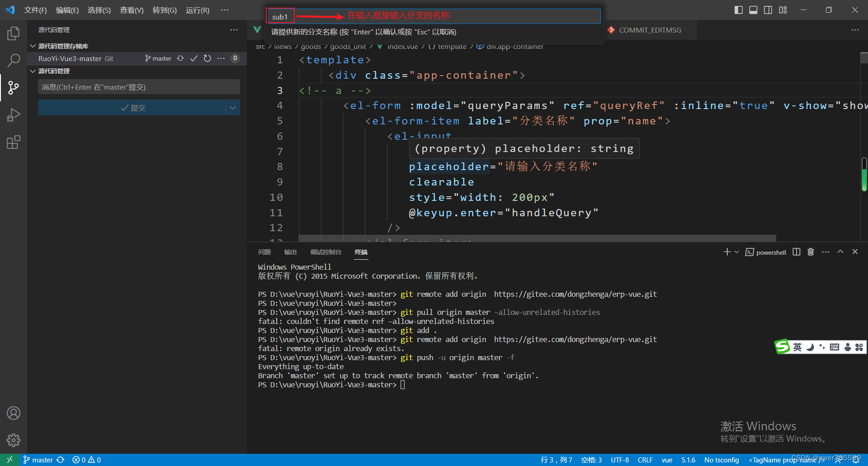Screen dimensions: 868x466
Task: Open the new terminal profile dropdown arrow
Action: click(736, 252)
